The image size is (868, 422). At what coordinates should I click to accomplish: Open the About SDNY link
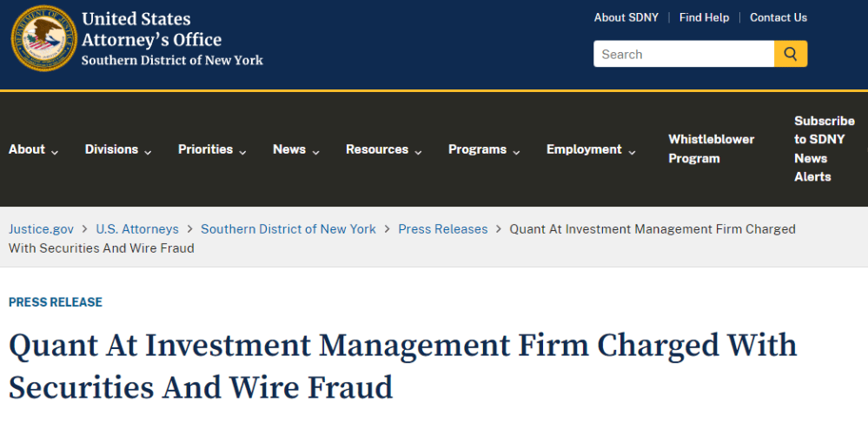coord(626,17)
